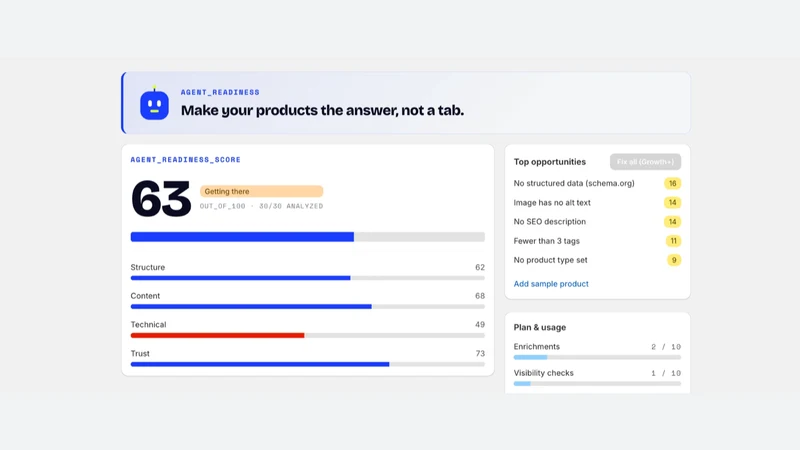Click the Enrichments usage bar
Image resolution: width=800 pixels, height=450 pixels.
[597, 357]
